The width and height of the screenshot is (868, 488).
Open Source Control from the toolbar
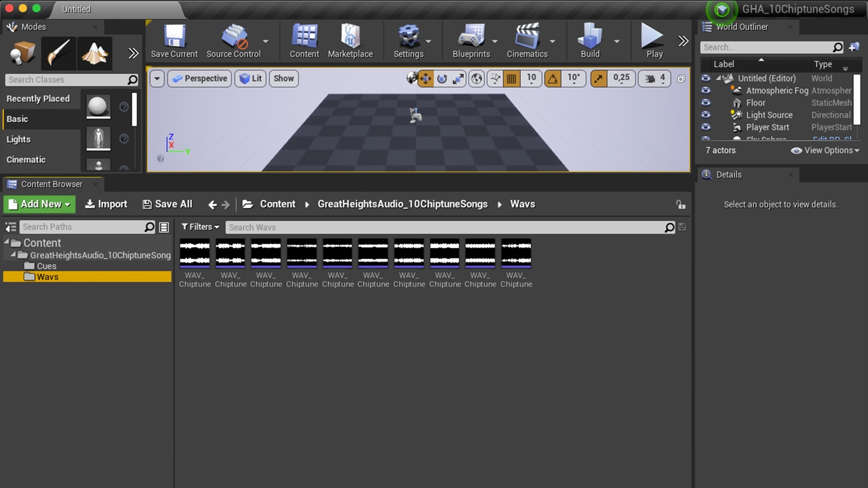233,41
